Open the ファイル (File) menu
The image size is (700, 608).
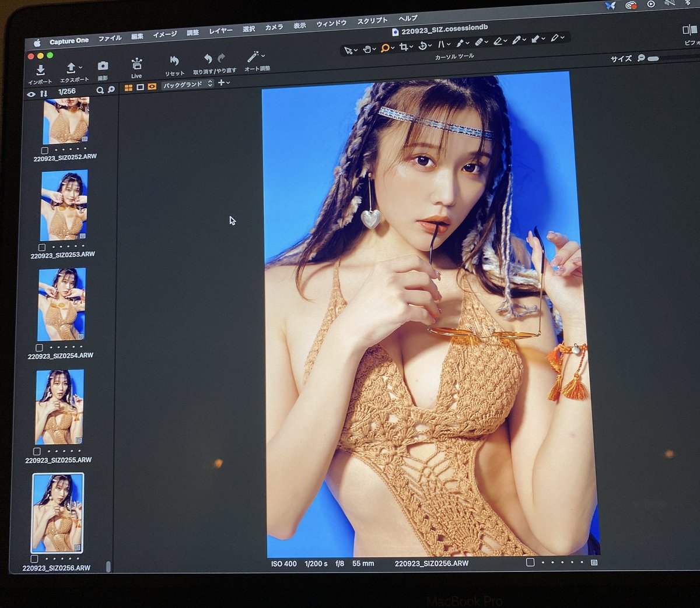tap(110, 38)
